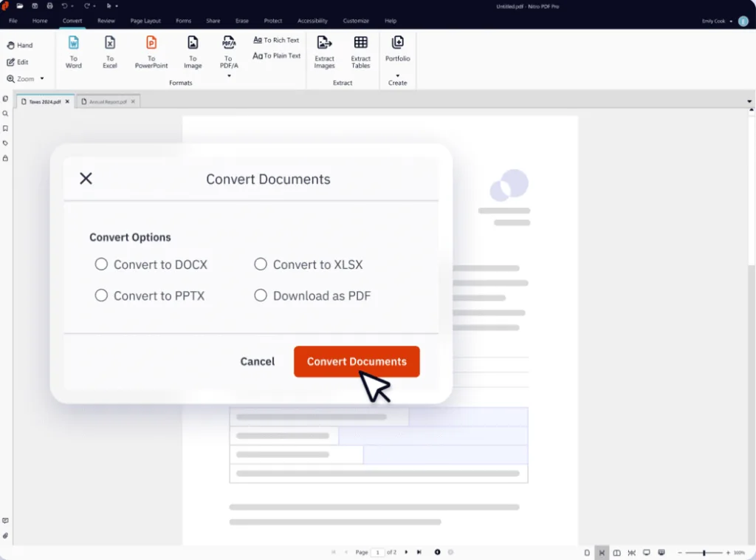
Task: Click the Convert Documents button
Action: point(357,361)
